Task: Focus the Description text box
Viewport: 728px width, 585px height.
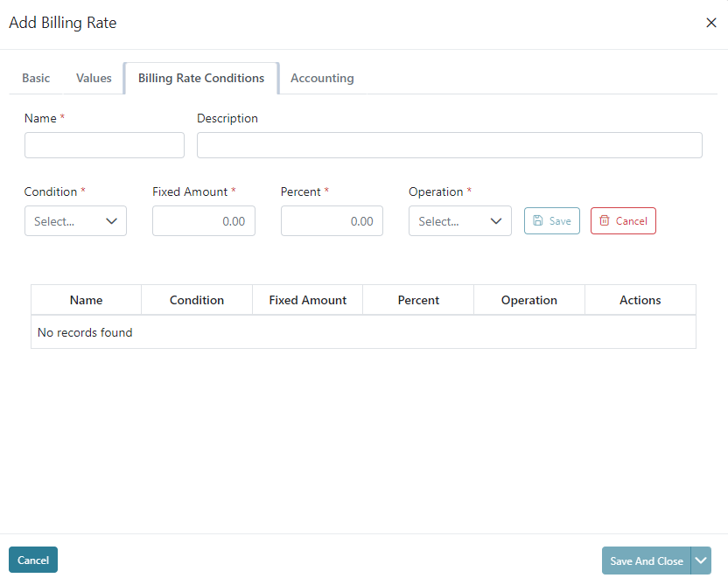Action: point(450,145)
